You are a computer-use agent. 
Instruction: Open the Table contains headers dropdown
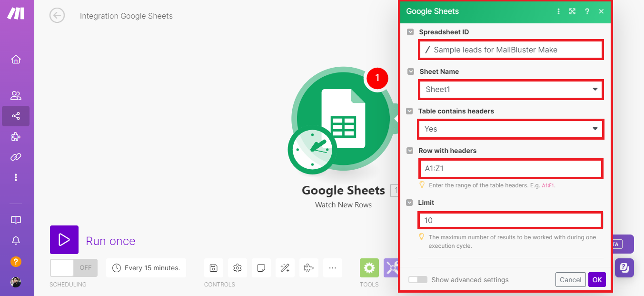pos(511,129)
